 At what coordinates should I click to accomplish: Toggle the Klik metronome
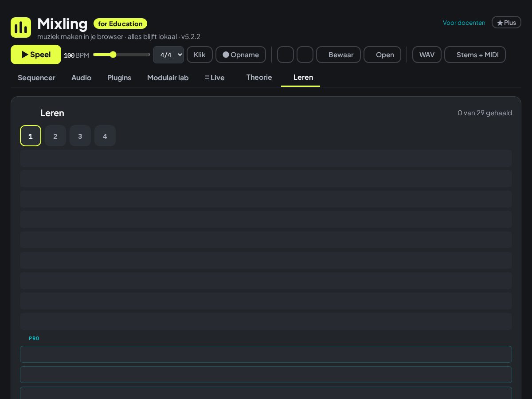[x=199, y=55]
